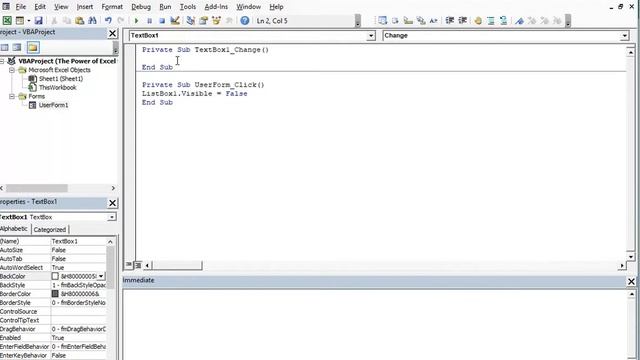The width and height of the screenshot is (640, 360).
Task: Click List Properties/Methods icon in Edit toolbar
Action: [x=382, y=20]
